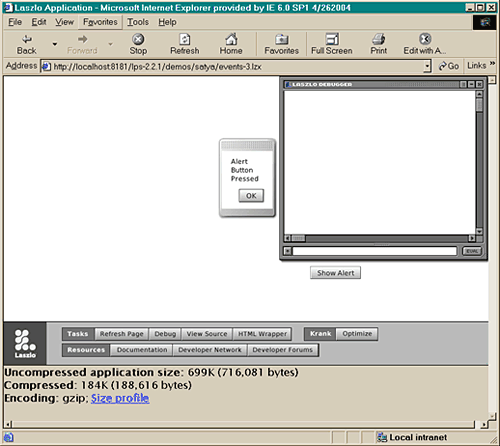This screenshot has width=500, height=446.
Task: Click the Stop icon in toolbar
Action: click(x=138, y=39)
